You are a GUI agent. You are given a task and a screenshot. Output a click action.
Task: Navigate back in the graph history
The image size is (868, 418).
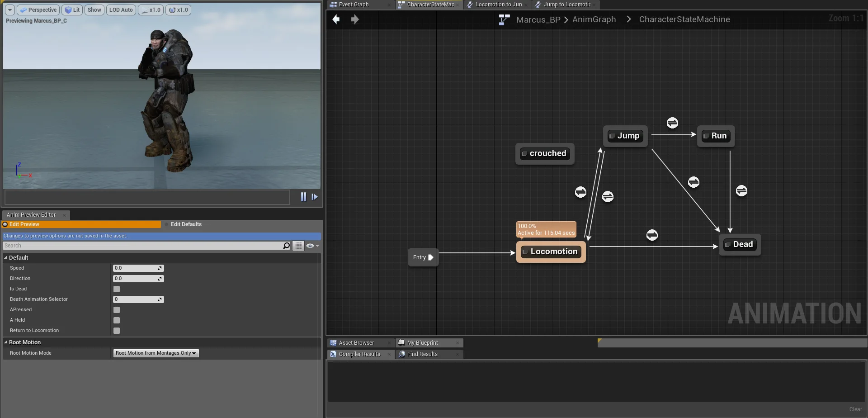point(336,19)
